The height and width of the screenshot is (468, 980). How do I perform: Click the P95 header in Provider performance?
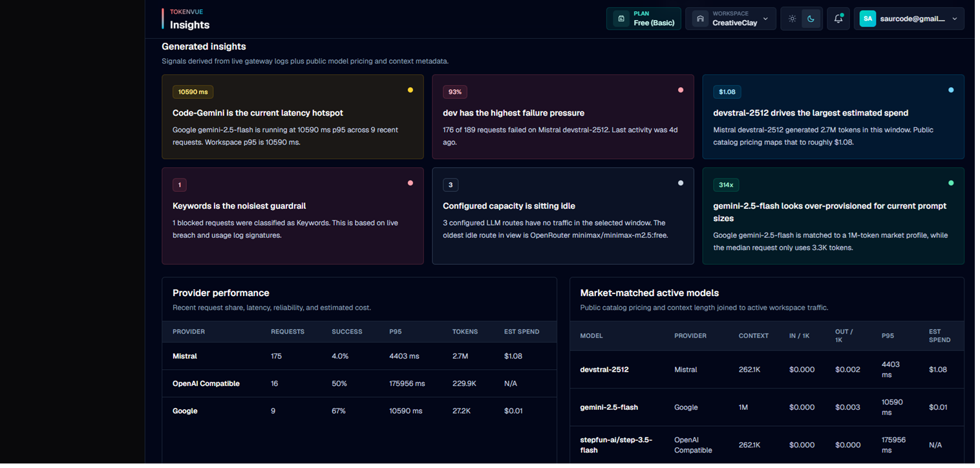tap(396, 332)
